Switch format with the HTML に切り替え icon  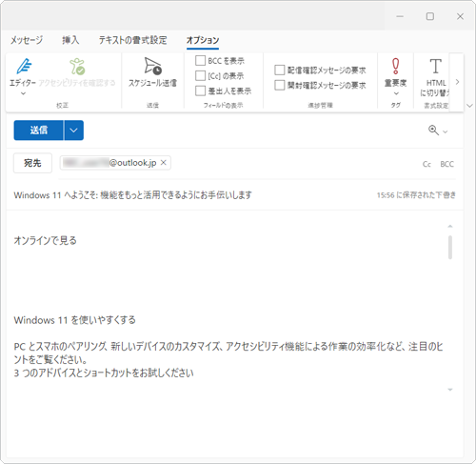[435, 66]
